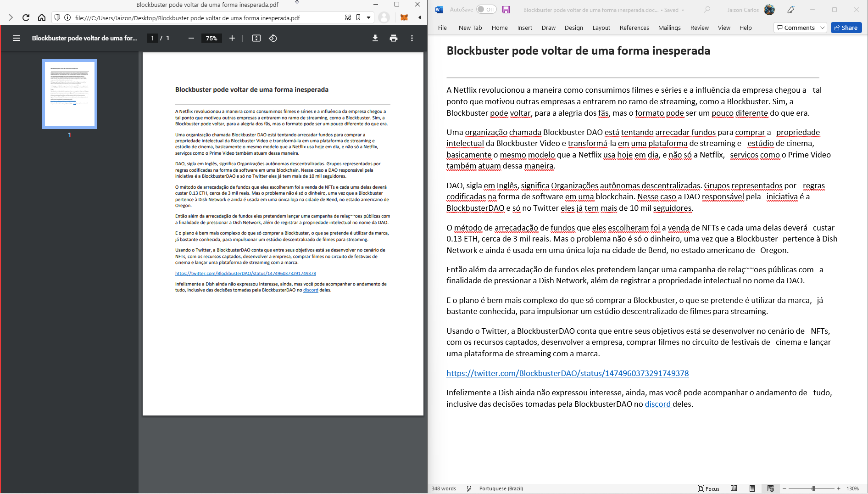Open the New Tab ribbon tab
The height and width of the screenshot is (494, 868).
pyautogui.click(x=470, y=28)
